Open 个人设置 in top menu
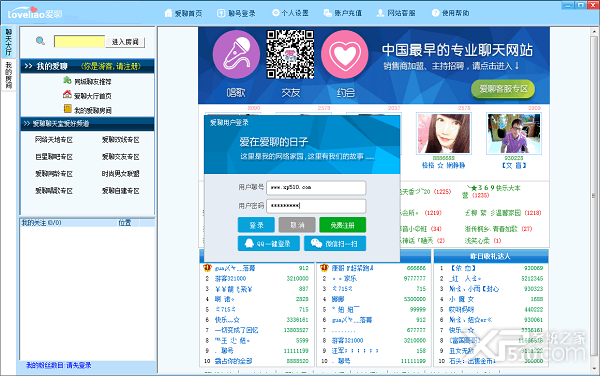Image resolution: width=600 pixels, height=376 pixels. [290, 13]
